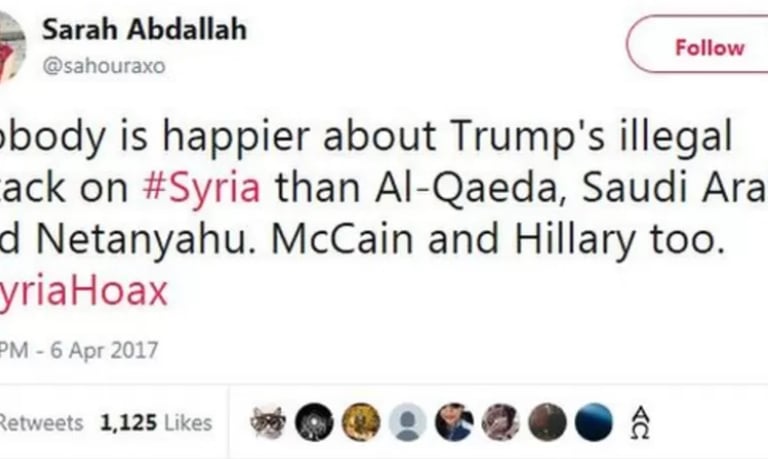Open the cat avatar liker profile
Screen dimensions: 768x459
[x=268, y=422]
